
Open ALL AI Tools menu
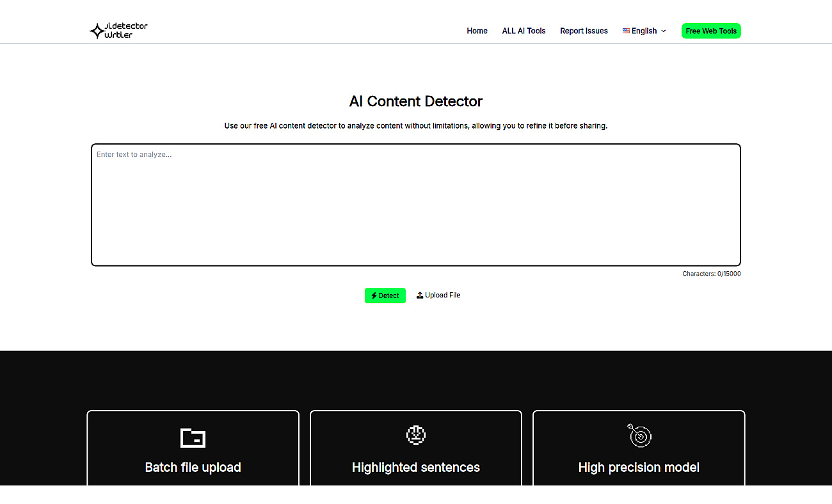point(524,31)
